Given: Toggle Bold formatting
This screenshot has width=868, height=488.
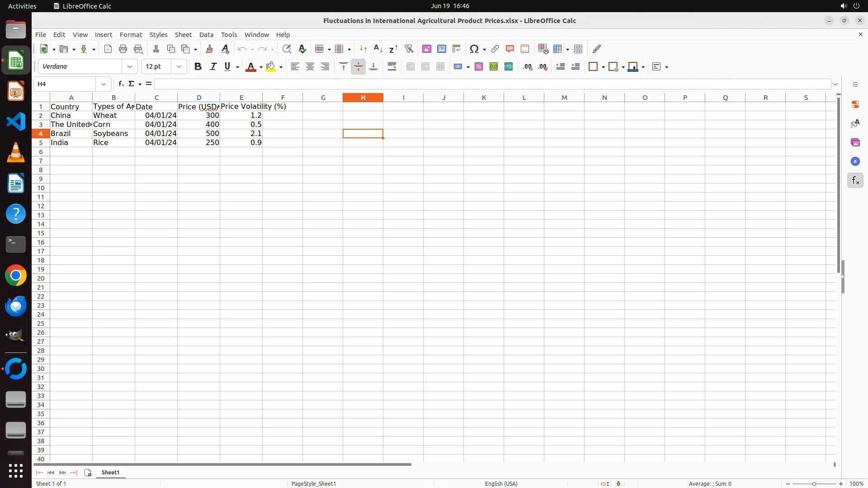Looking at the screenshot, I should pyautogui.click(x=198, y=66).
